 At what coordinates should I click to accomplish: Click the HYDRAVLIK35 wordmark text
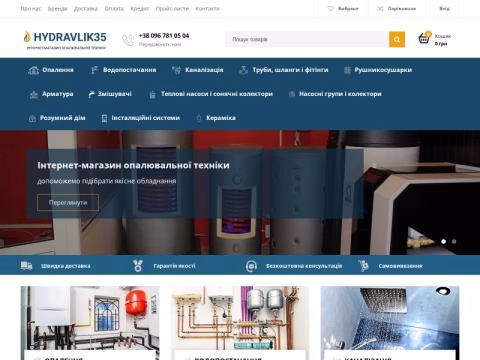70,37
